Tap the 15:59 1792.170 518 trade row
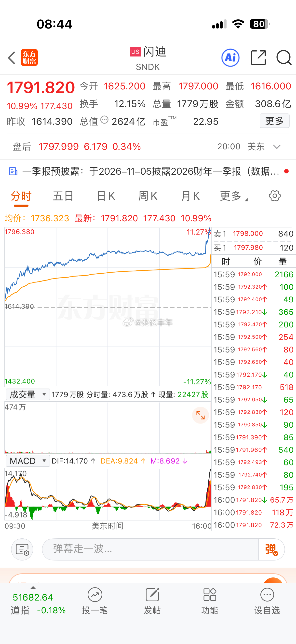The image size is (296, 644). 254,387
